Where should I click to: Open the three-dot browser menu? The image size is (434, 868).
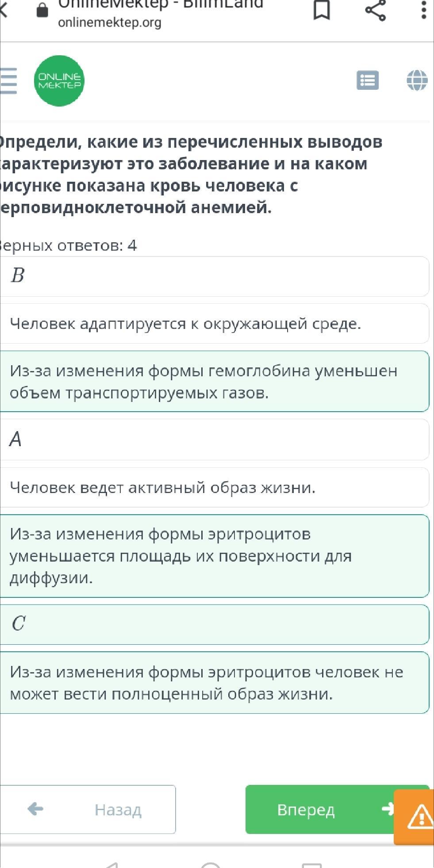coord(424,10)
